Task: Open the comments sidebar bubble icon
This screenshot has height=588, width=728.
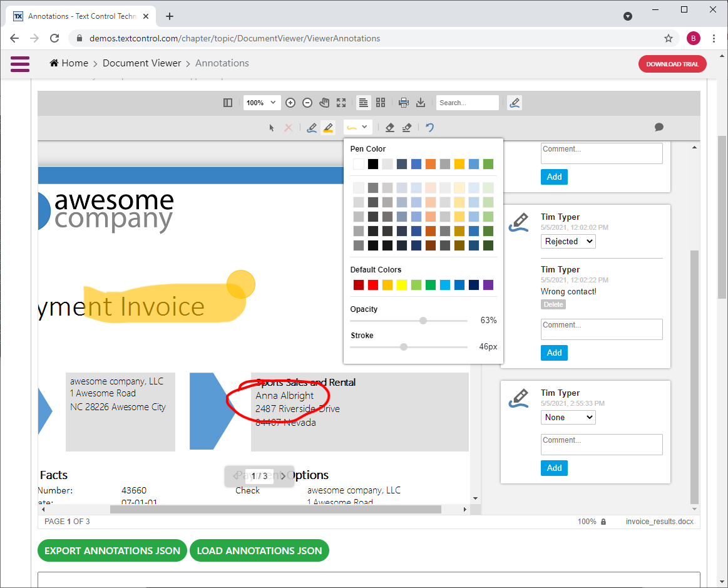Action: pyautogui.click(x=659, y=127)
